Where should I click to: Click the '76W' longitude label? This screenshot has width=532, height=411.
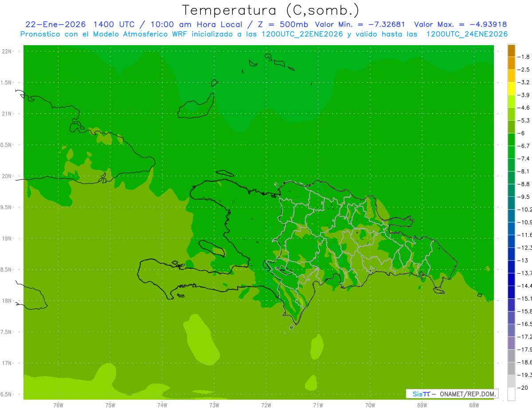click(x=58, y=405)
